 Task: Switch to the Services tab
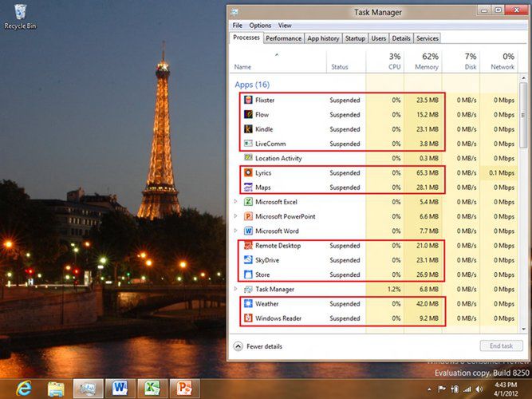(428, 38)
